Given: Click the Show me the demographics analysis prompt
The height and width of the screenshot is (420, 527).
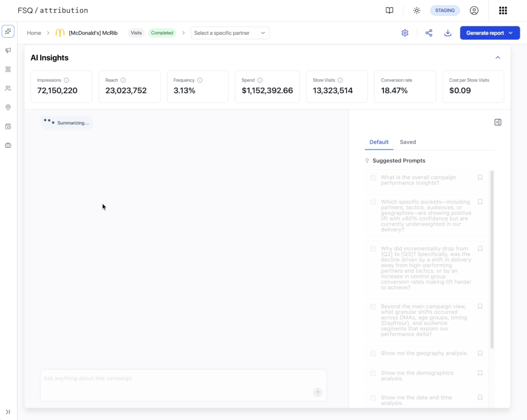Looking at the screenshot, I should coord(417,376).
